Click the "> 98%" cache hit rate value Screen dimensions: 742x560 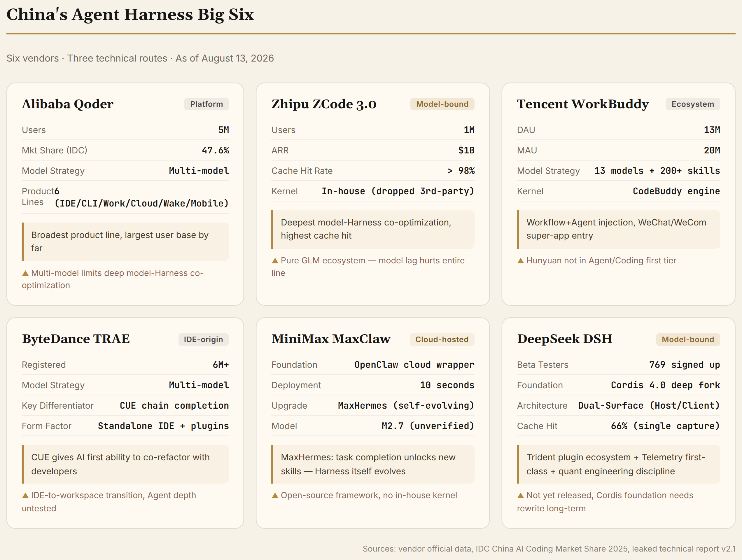point(461,171)
